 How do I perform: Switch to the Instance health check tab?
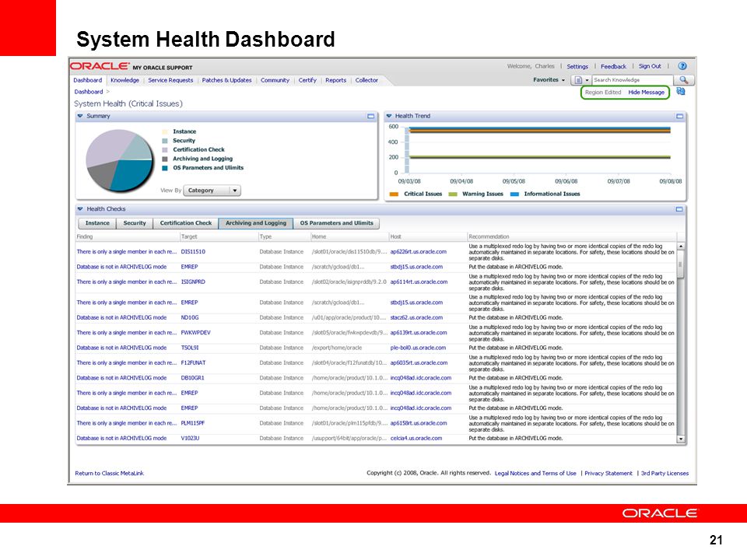coord(97,223)
